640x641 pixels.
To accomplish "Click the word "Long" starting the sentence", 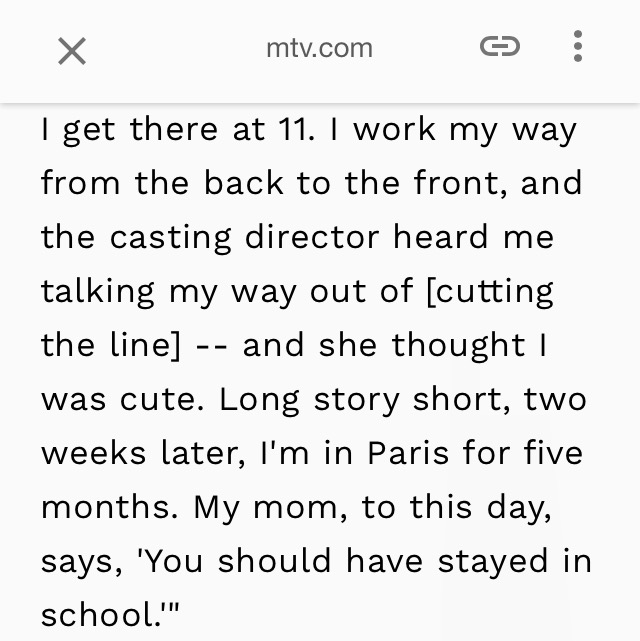I will click(x=259, y=401).
